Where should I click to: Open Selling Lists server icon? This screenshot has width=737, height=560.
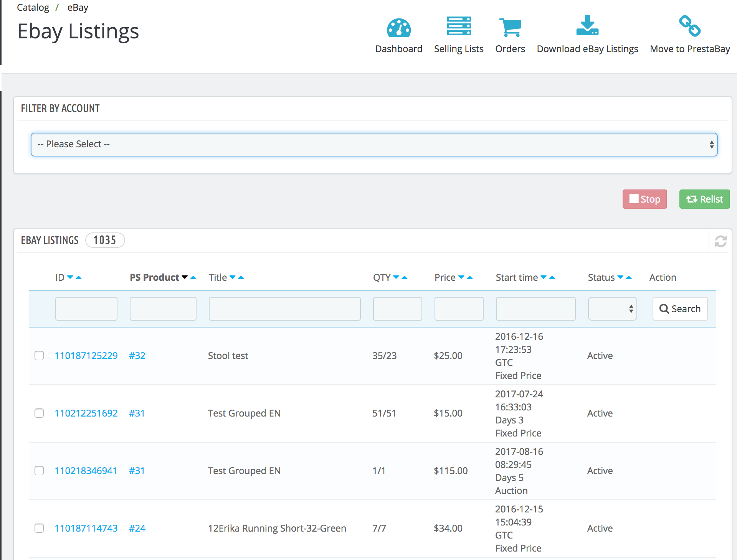tap(459, 26)
